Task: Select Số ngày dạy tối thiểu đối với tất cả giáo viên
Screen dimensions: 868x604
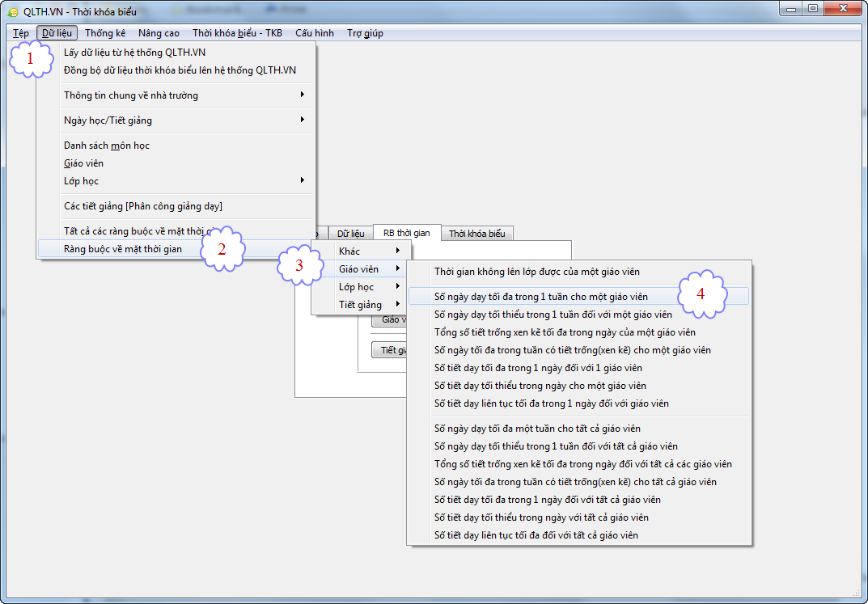Action: pos(579,446)
